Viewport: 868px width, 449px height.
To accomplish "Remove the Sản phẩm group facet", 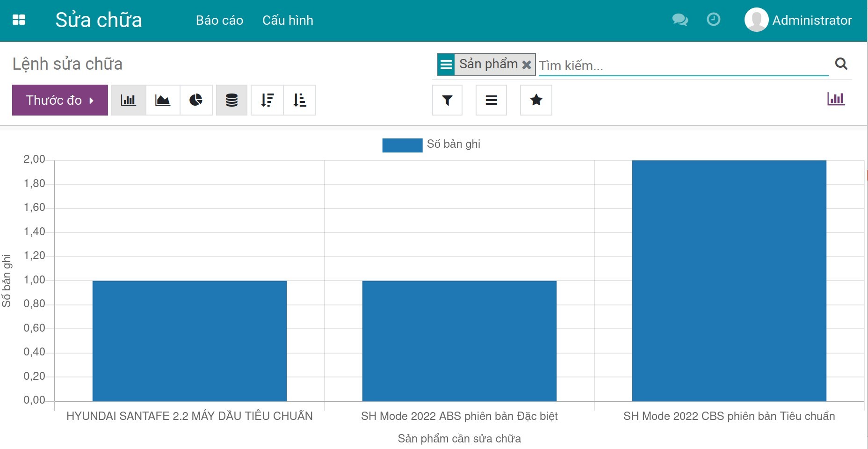I will [x=527, y=65].
